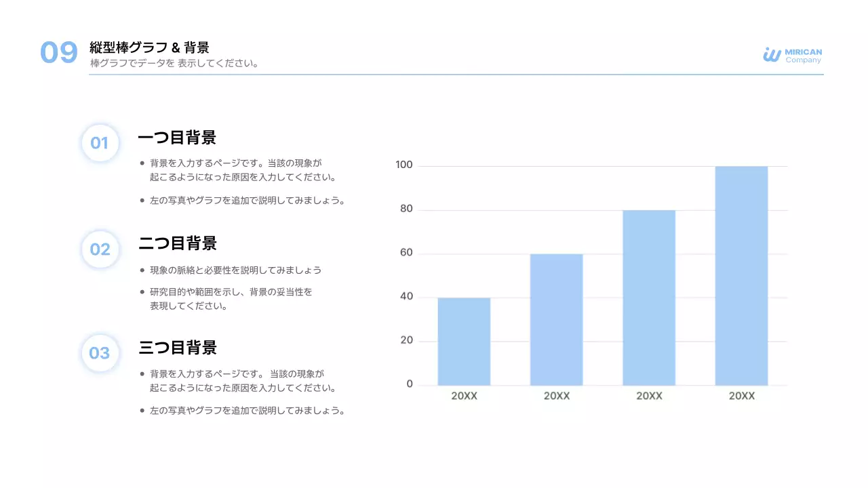
Task: Click the large 09 slide number
Action: point(59,53)
